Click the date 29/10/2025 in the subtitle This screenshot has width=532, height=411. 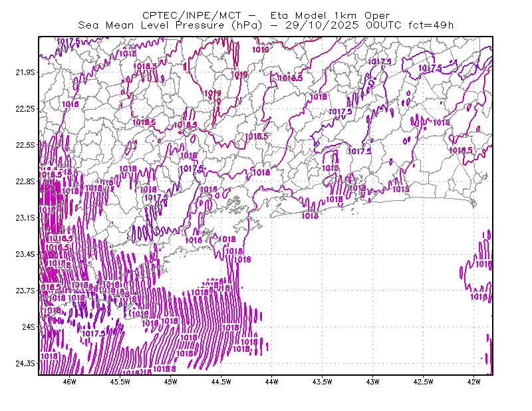[x=322, y=25]
